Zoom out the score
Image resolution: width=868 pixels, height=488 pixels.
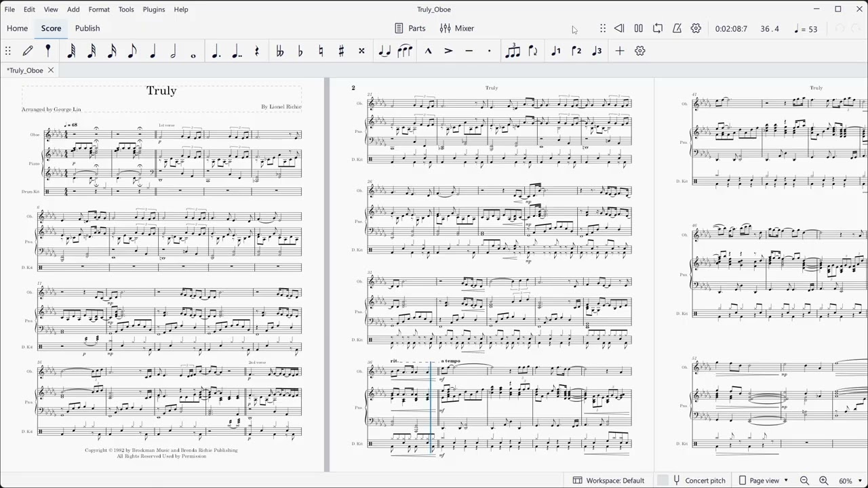(x=804, y=481)
